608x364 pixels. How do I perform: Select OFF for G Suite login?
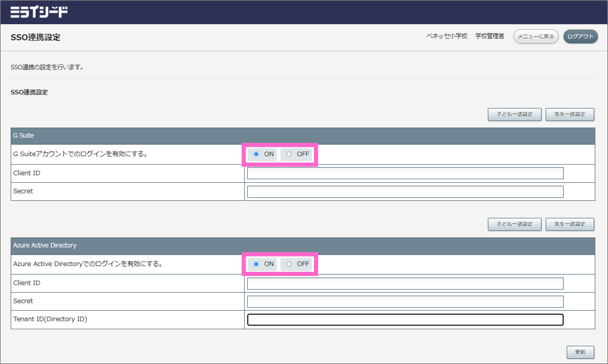click(x=289, y=154)
